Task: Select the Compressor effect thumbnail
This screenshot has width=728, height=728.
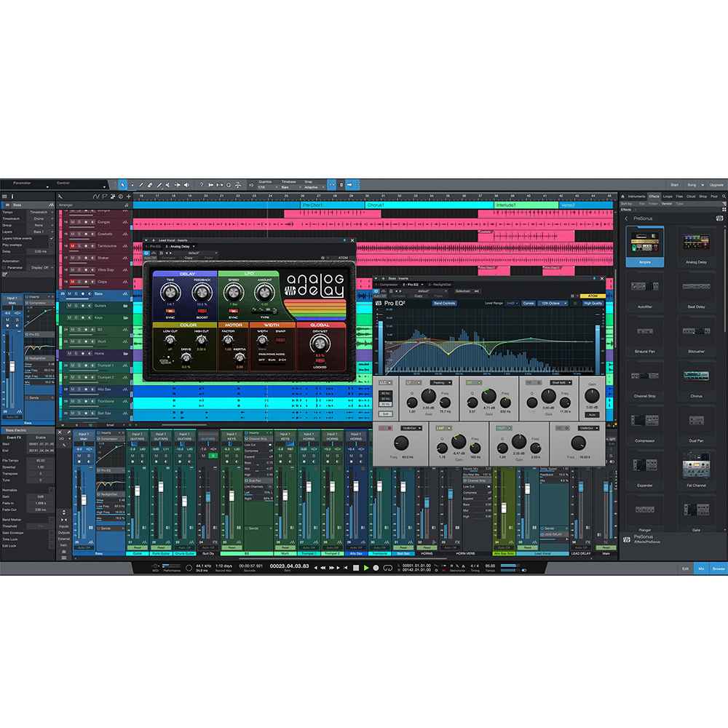Action: (x=644, y=425)
